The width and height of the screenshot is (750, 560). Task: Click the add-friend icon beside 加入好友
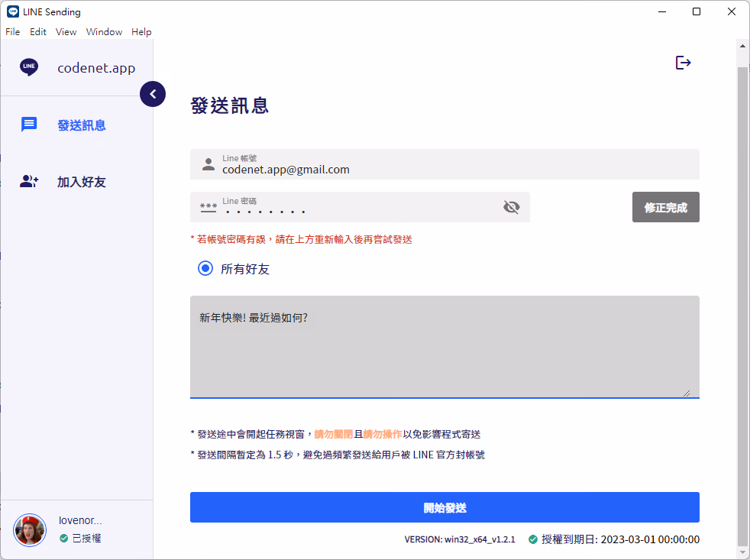[x=29, y=181]
